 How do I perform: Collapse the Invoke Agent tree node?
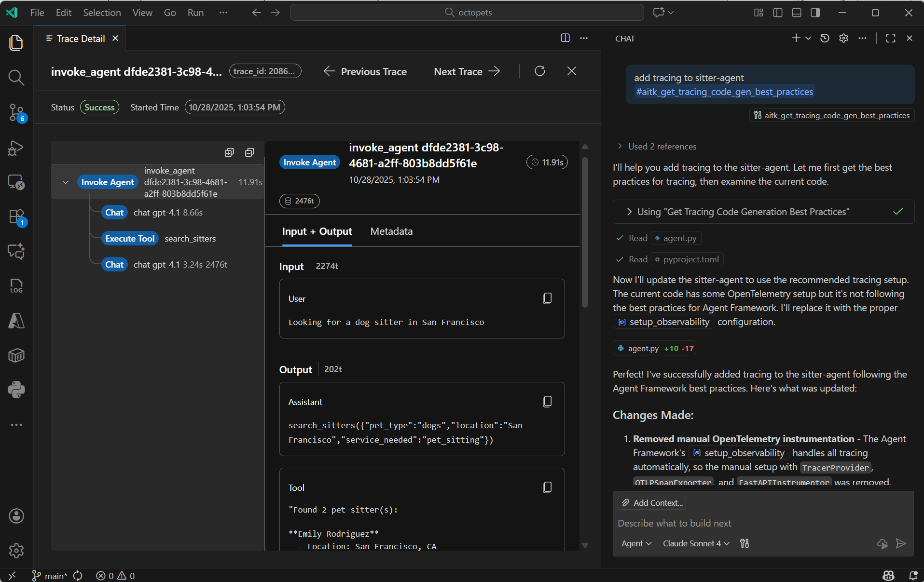pyautogui.click(x=65, y=182)
